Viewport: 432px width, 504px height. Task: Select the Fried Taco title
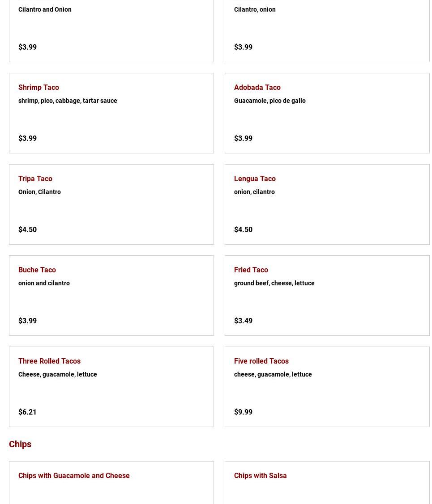pos(251,270)
